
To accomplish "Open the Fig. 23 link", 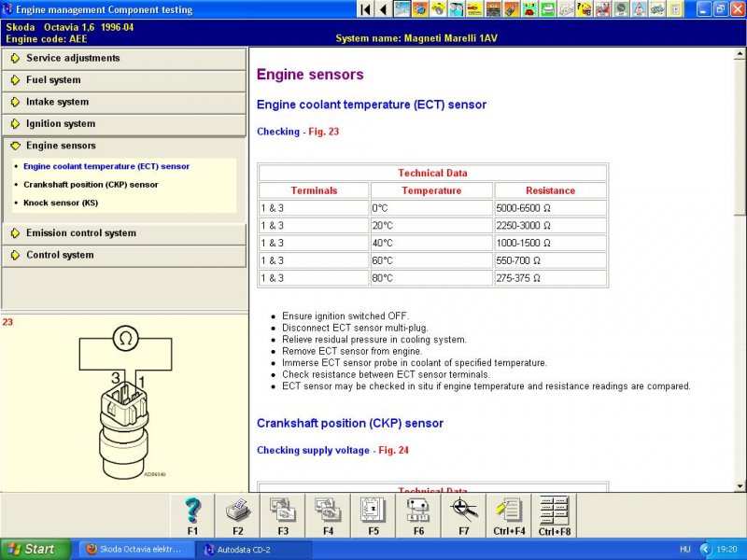I will [x=323, y=132].
